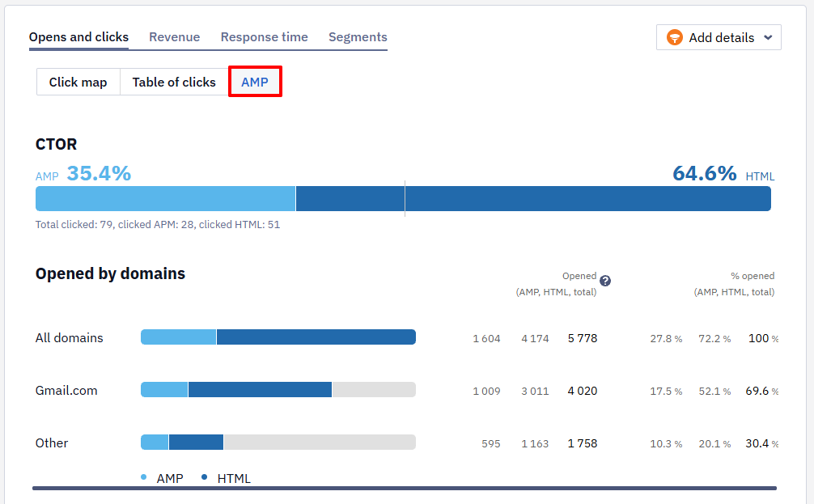This screenshot has height=504, width=814.
Task: Click the 1 758 Other total value
Action: pyautogui.click(x=583, y=443)
